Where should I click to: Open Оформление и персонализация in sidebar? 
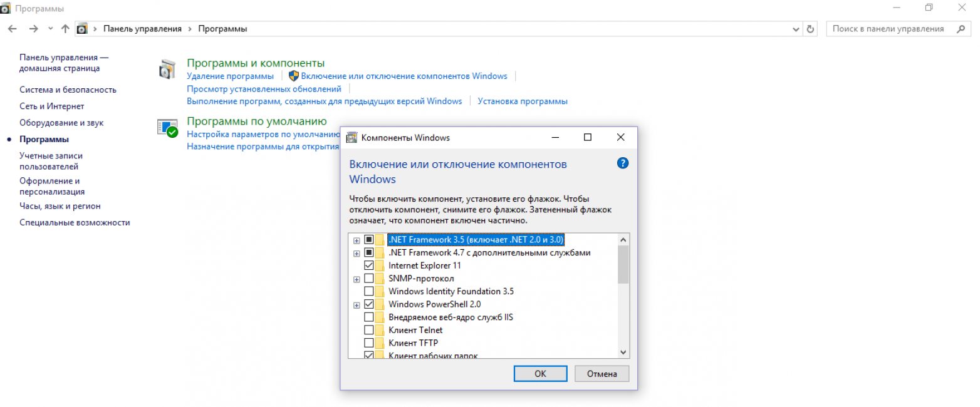point(52,186)
